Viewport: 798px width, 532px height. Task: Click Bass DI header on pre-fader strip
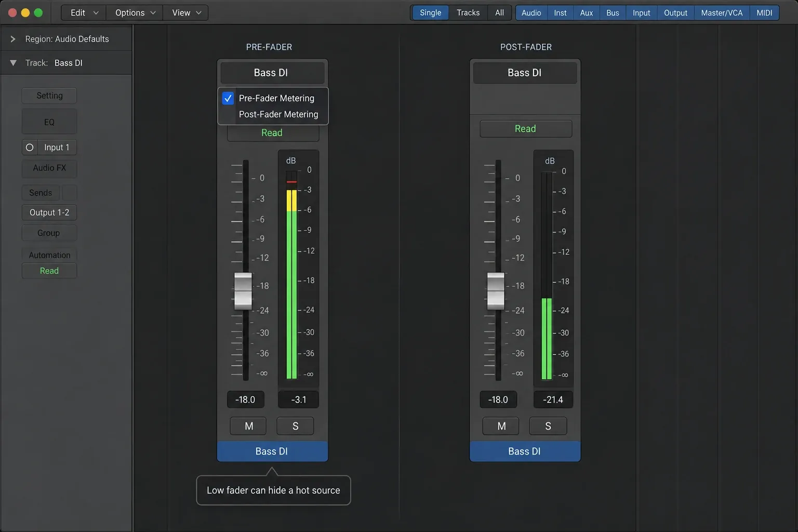pos(271,73)
